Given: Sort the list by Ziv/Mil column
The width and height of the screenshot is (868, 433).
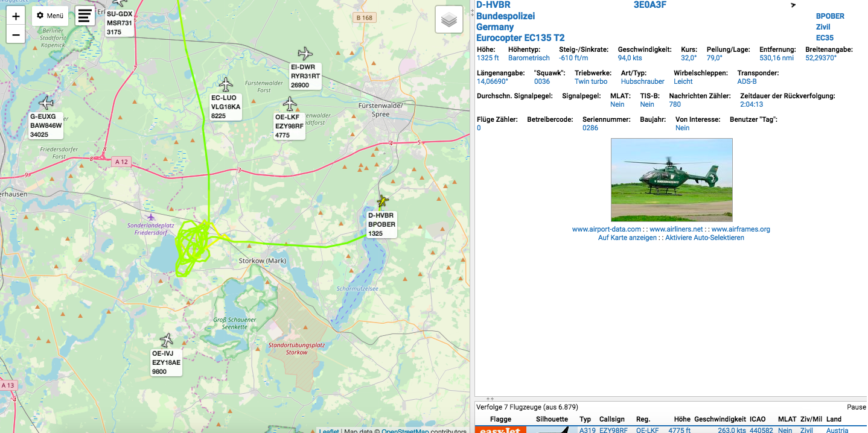Looking at the screenshot, I should point(811,419).
